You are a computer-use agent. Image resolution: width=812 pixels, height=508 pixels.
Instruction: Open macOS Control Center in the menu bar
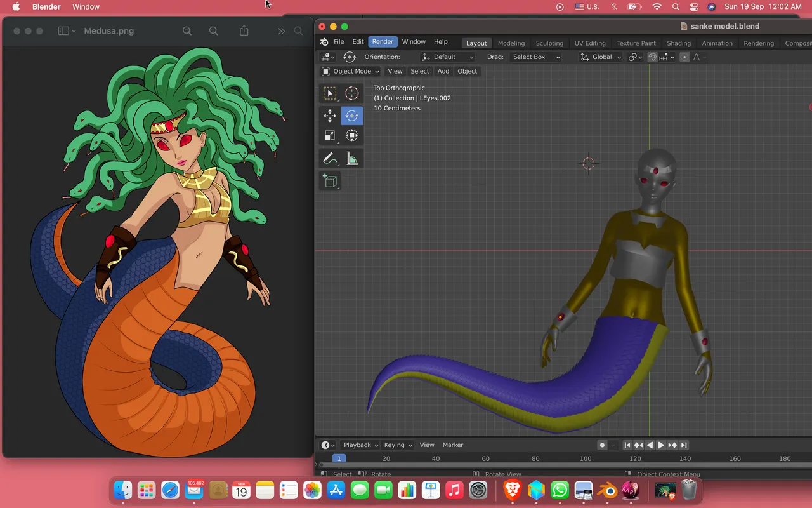click(694, 6)
